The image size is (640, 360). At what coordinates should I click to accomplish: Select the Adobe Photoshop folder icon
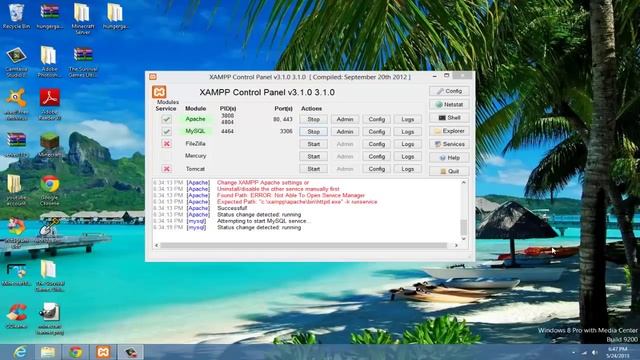click(x=49, y=61)
